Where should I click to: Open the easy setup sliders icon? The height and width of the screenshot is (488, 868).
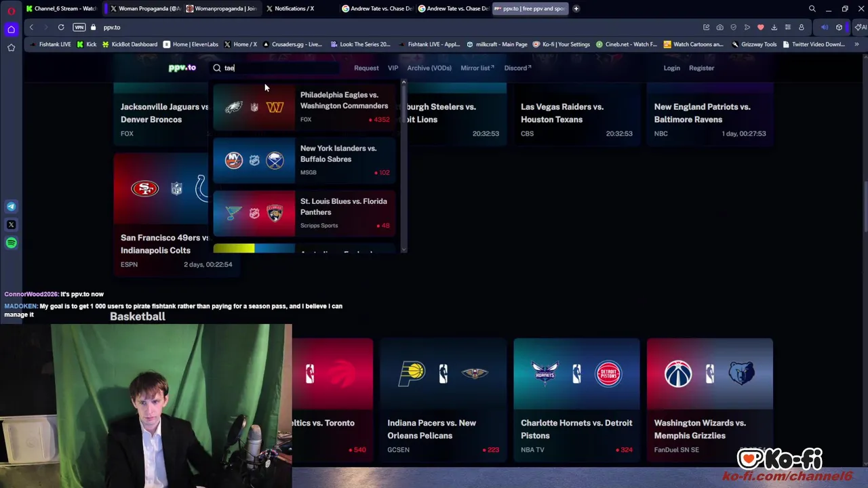click(787, 27)
